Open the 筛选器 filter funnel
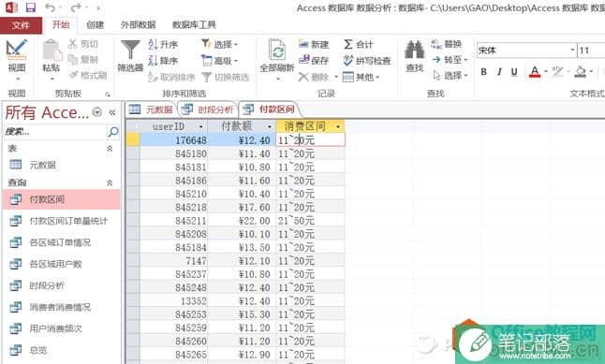 pos(130,56)
